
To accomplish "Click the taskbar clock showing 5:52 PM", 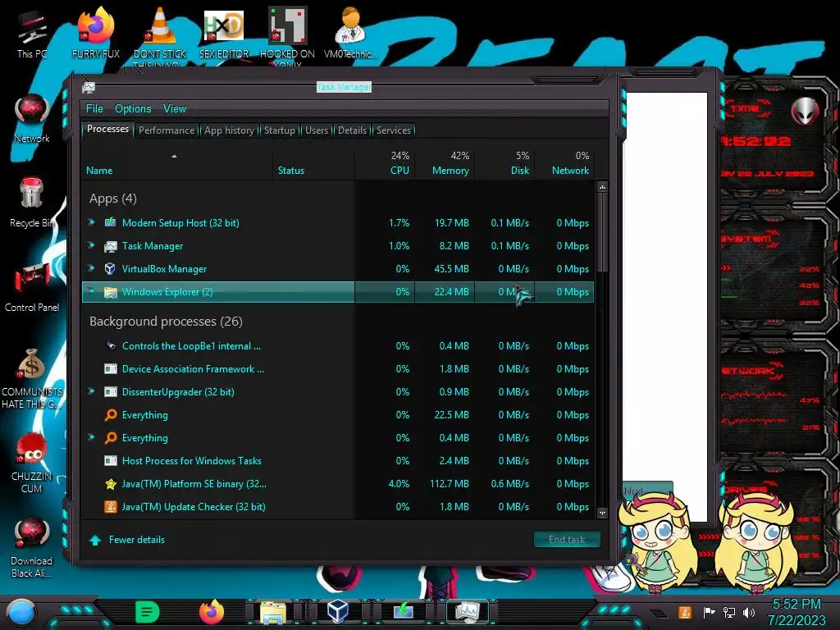I will click(x=797, y=612).
